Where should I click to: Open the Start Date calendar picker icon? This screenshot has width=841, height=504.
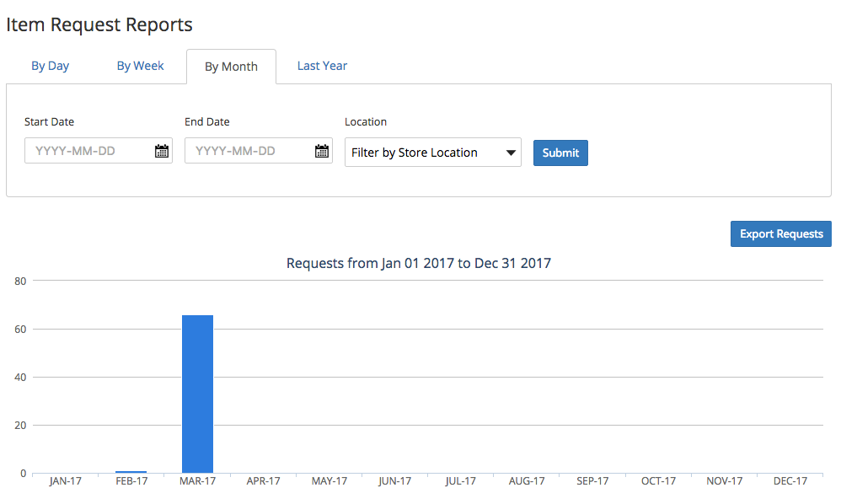(162, 150)
